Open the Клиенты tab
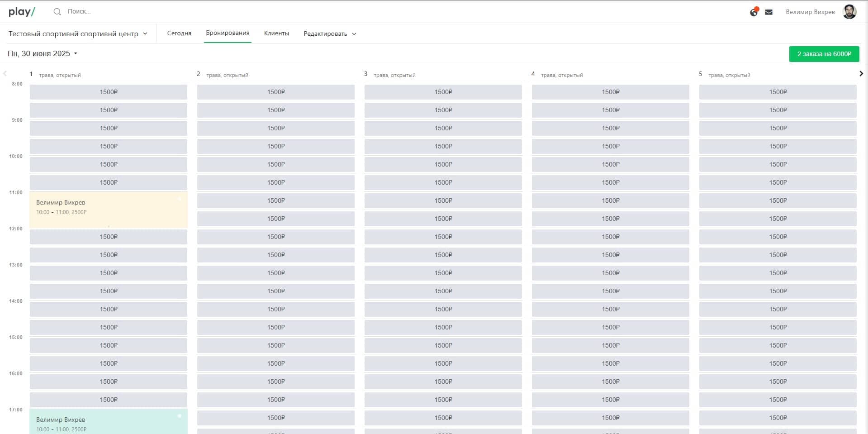 276,33
